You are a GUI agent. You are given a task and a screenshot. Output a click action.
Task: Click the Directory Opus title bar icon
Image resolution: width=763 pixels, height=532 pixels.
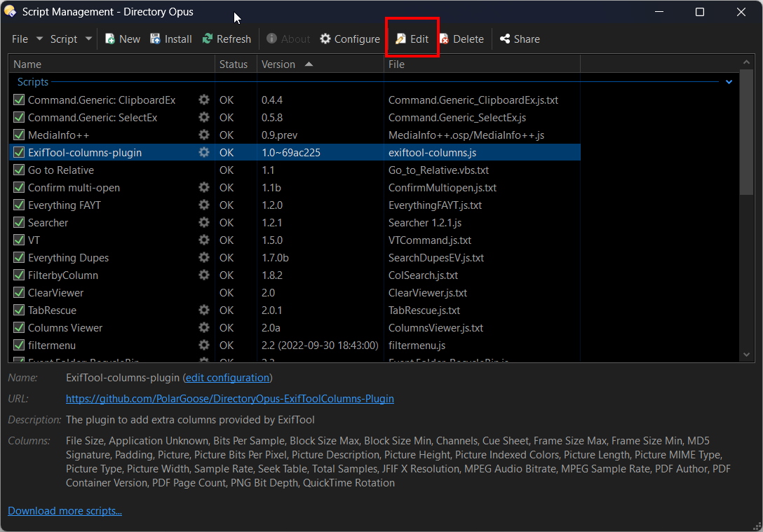[x=11, y=11]
